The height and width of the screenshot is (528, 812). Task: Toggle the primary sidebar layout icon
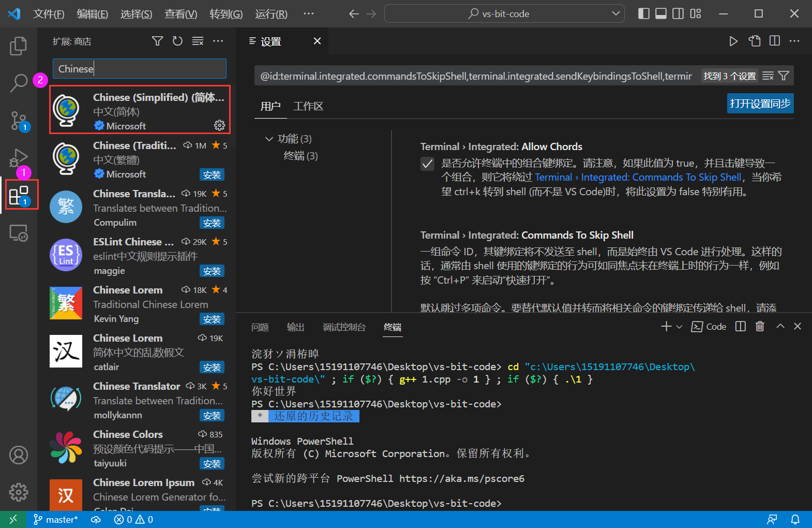point(644,13)
